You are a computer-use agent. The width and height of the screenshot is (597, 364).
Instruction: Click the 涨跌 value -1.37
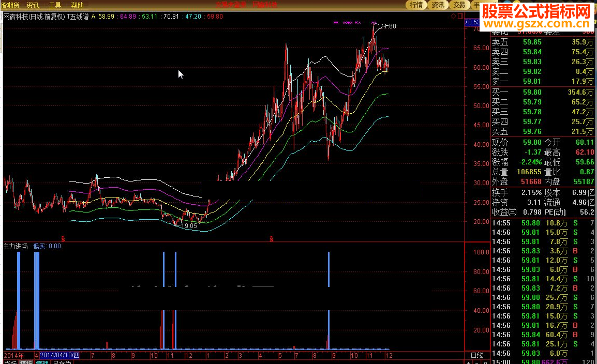pyautogui.click(x=533, y=152)
